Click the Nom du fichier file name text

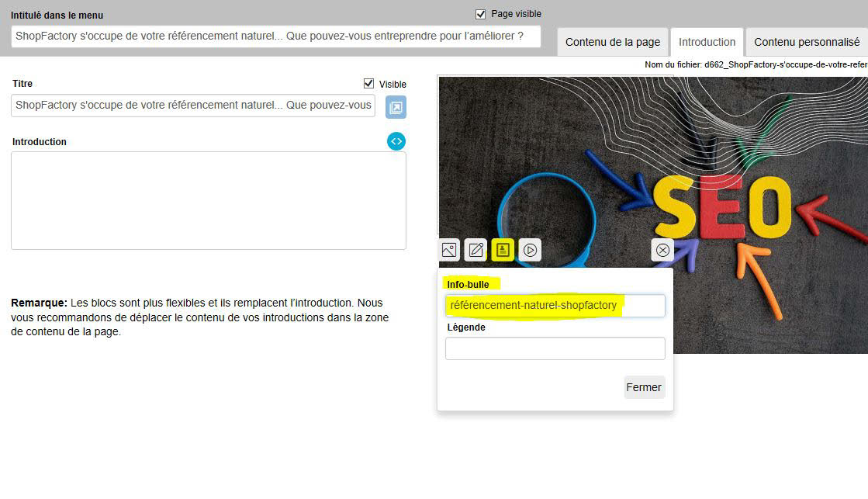(756, 65)
